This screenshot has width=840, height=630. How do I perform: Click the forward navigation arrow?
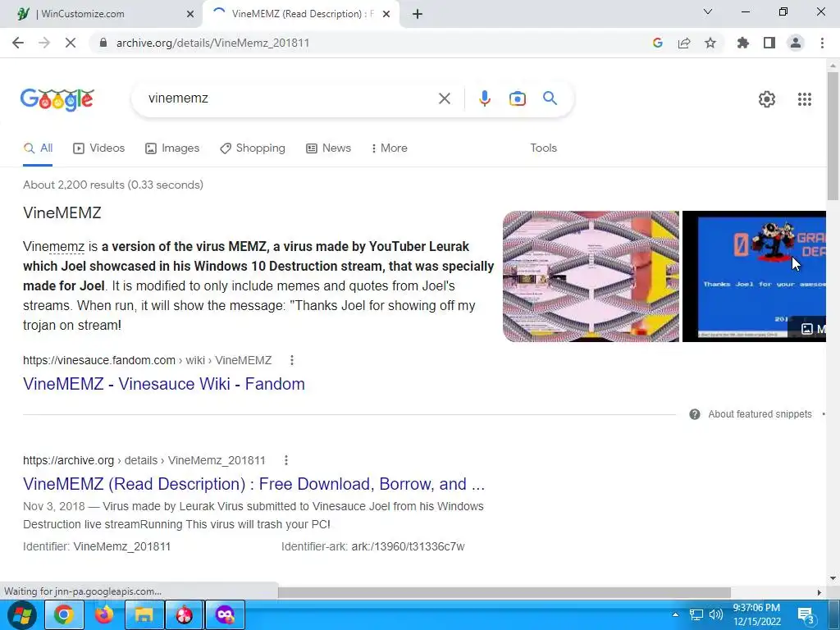(x=44, y=43)
